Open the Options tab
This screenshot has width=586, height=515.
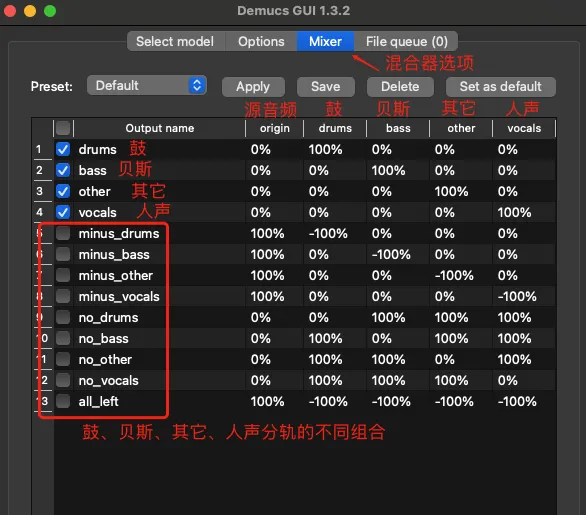tap(261, 41)
